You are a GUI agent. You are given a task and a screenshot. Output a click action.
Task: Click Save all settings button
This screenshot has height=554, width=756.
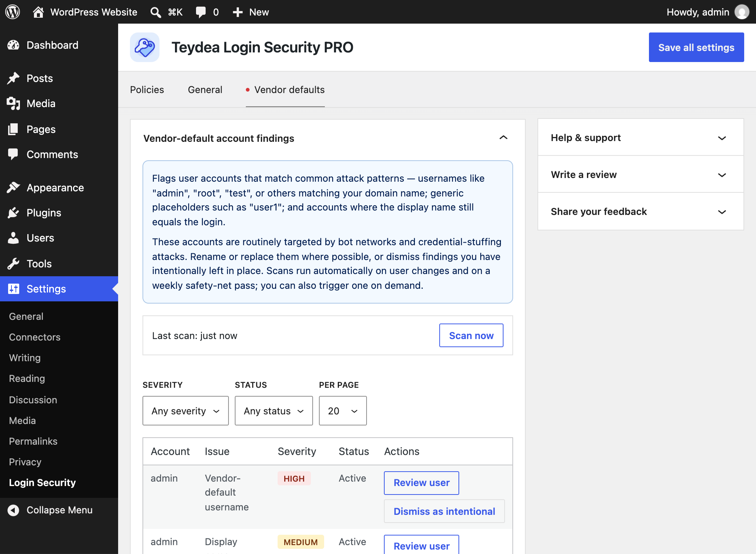pos(697,47)
